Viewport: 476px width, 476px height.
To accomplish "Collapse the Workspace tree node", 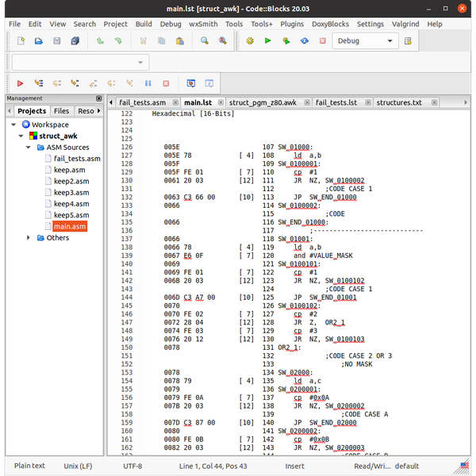I will [x=13, y=125].
